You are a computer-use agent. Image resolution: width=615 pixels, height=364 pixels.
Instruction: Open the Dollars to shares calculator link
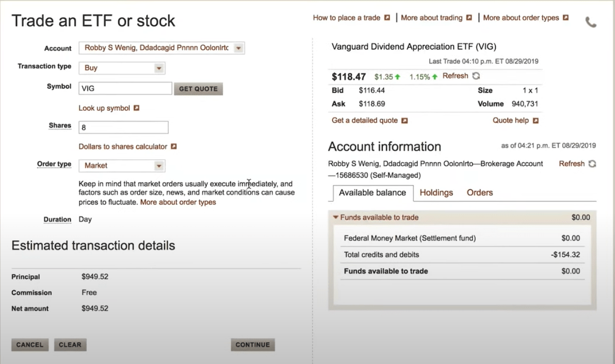pos(123,146)
